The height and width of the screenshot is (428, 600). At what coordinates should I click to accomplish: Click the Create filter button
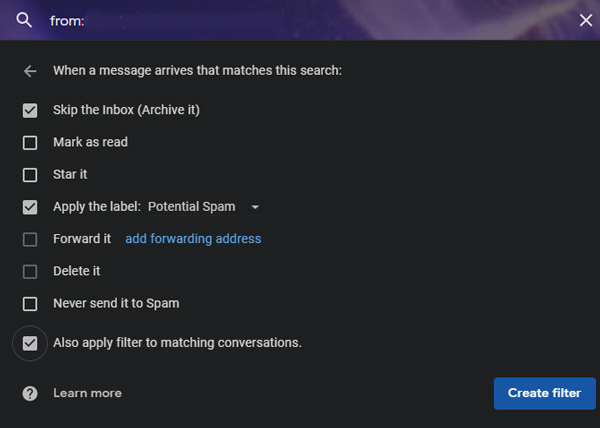point(545,393)
